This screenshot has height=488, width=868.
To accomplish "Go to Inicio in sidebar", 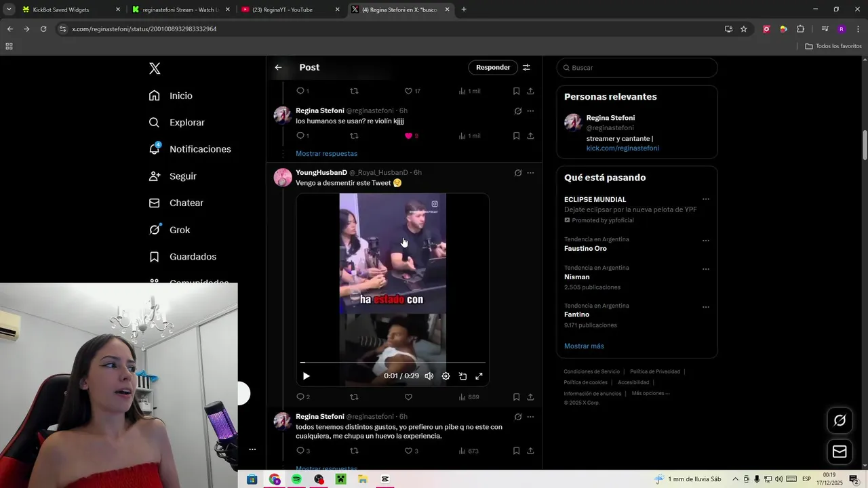I will click(x=171, y=96).
